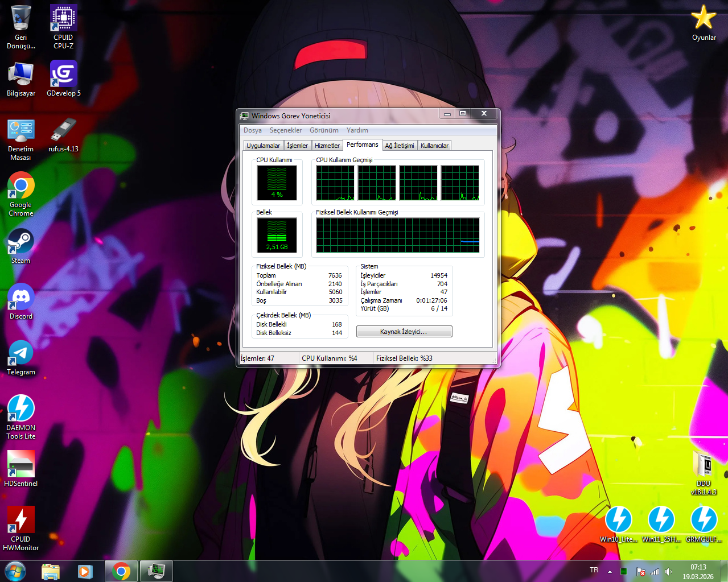Click the TR language indicator

click(x=594, y=570)
